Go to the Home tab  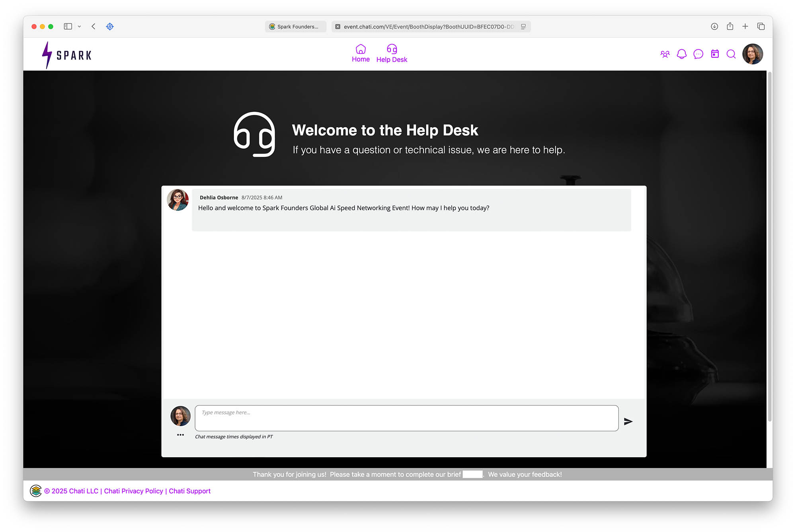361,54
